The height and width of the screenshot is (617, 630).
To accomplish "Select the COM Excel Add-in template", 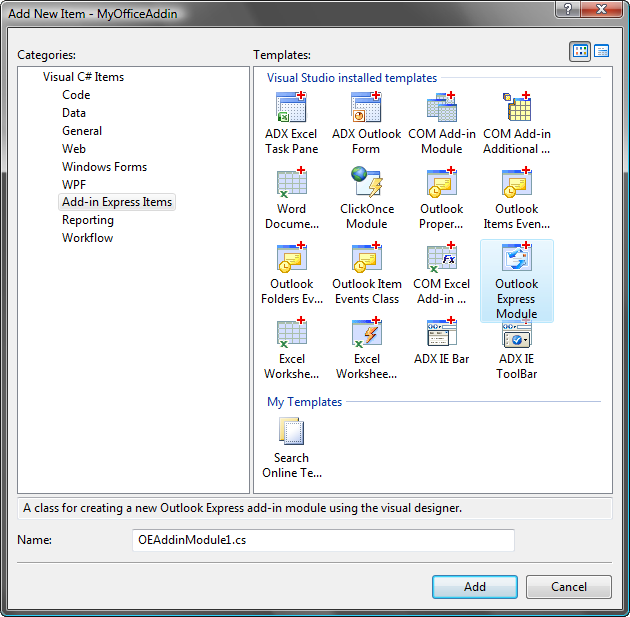I will tap(441, 274).
